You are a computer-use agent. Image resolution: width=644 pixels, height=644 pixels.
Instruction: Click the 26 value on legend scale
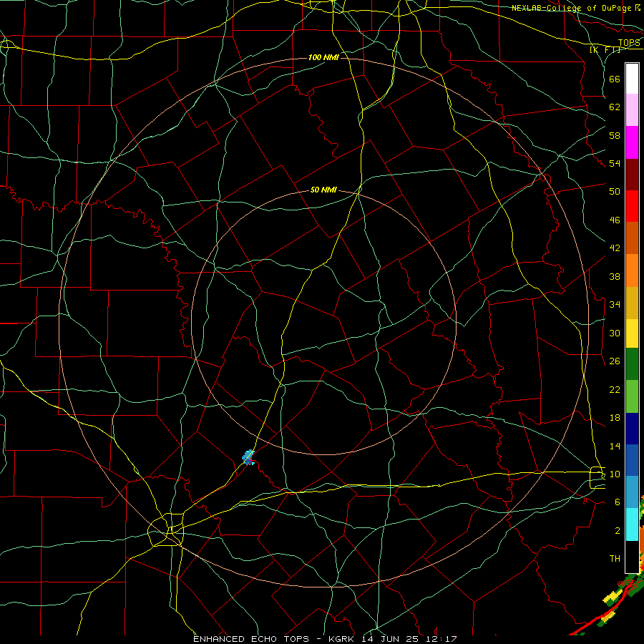(x=615, y=361)
